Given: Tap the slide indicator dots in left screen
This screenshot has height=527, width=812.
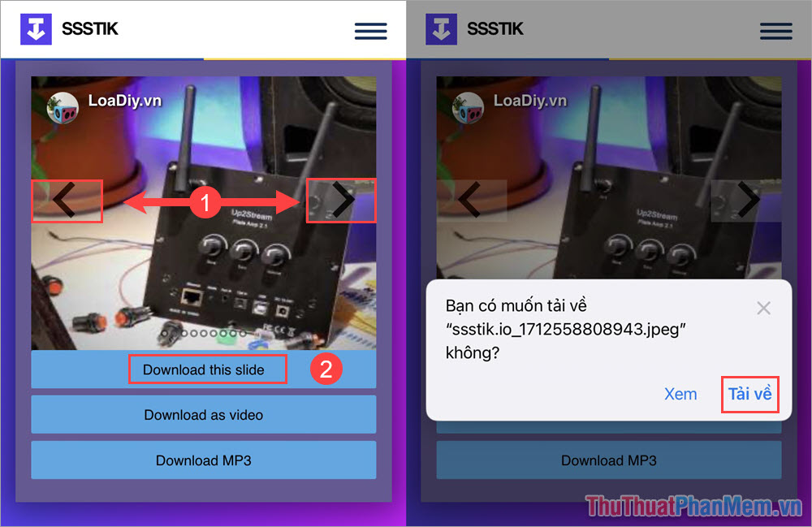Looking at the screenshot, I should tap(203, 334).
